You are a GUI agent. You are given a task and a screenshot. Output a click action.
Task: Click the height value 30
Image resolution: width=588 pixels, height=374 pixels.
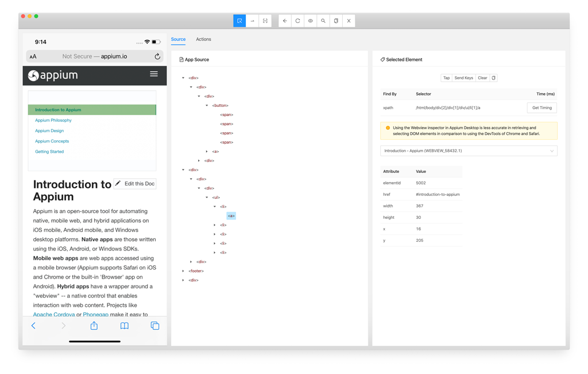[419, 218]
